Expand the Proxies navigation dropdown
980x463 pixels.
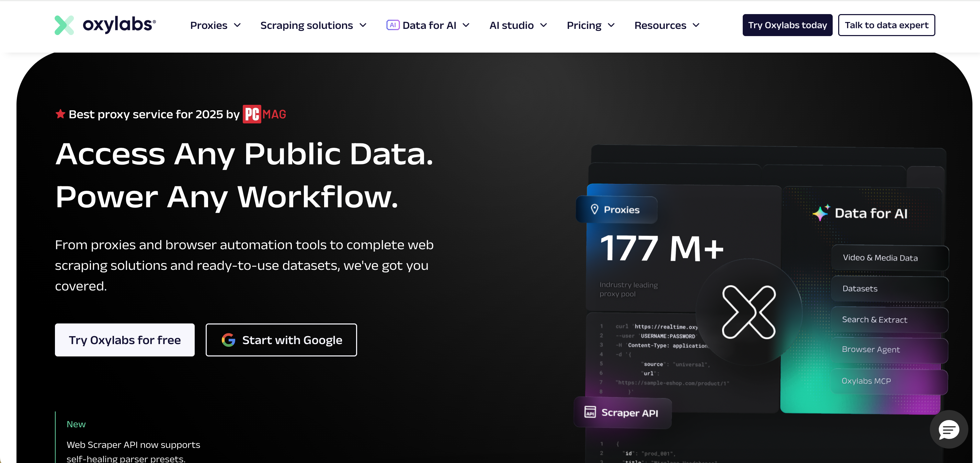[x=215, y=25]
